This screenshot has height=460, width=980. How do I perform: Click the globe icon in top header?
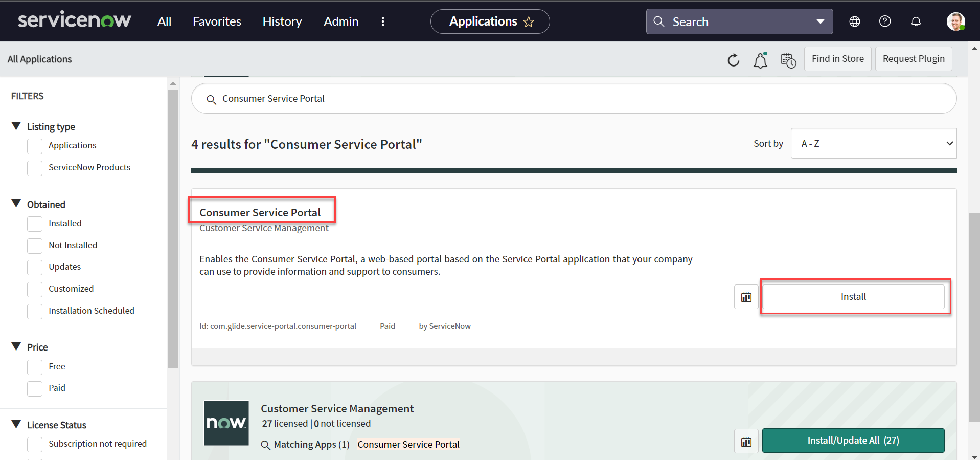(854, 21)
